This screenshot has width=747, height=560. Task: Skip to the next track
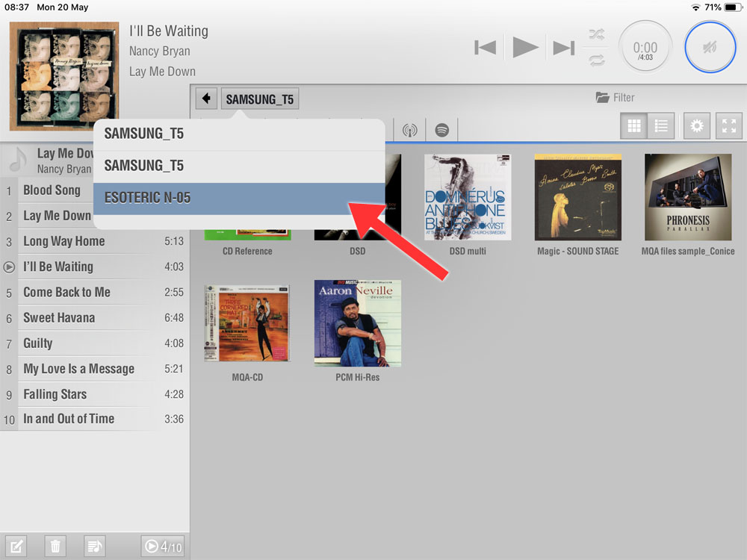pos(563,48)
